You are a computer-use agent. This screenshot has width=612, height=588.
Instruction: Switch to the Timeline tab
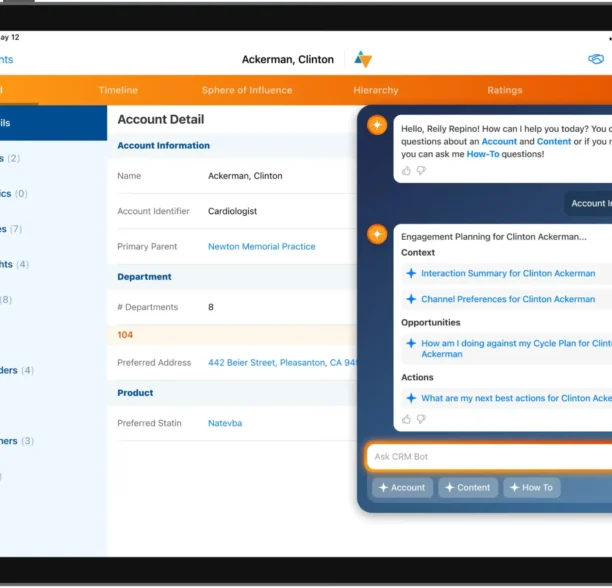tap(118, 90)
